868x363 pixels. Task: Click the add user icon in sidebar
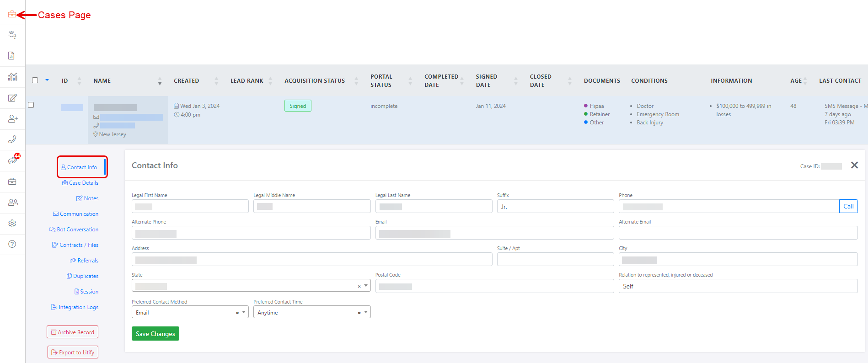pos(12,119)
